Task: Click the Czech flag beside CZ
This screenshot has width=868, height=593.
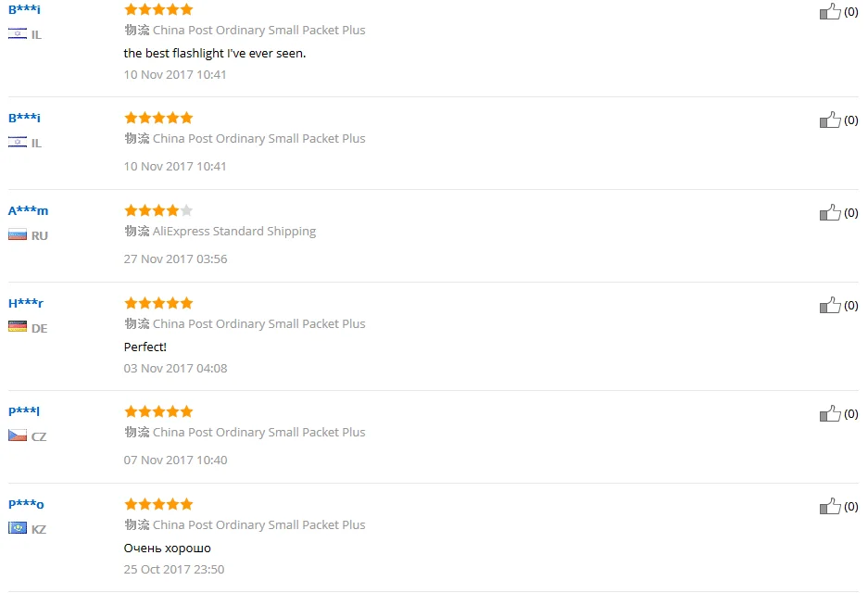Action: coord(18,435)
